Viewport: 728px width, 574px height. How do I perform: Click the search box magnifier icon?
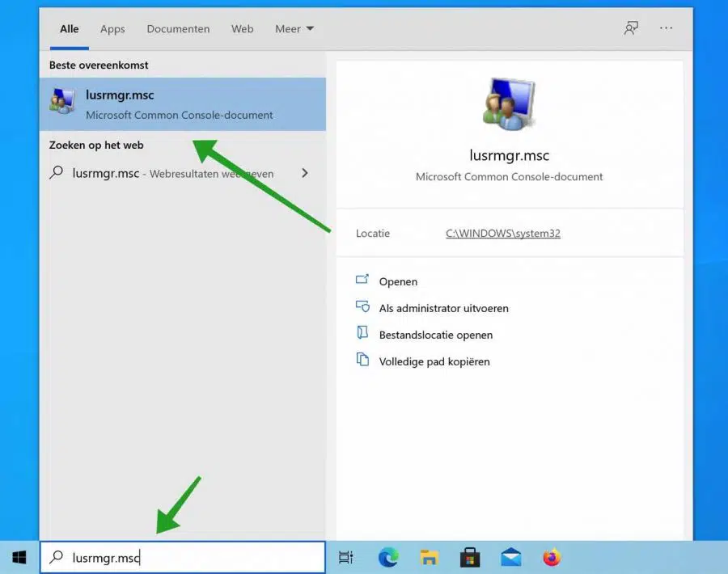[x=56, y=557]
